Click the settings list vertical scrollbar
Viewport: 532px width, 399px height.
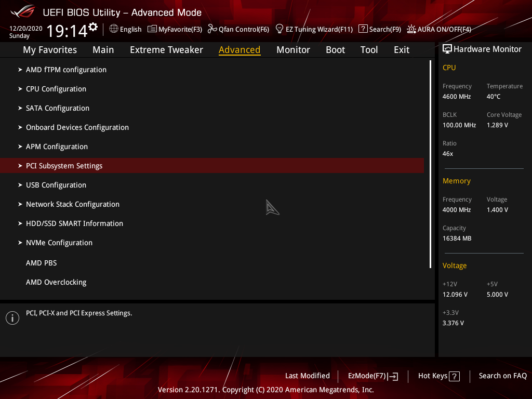pyautogui.click(x=431, y=164)
